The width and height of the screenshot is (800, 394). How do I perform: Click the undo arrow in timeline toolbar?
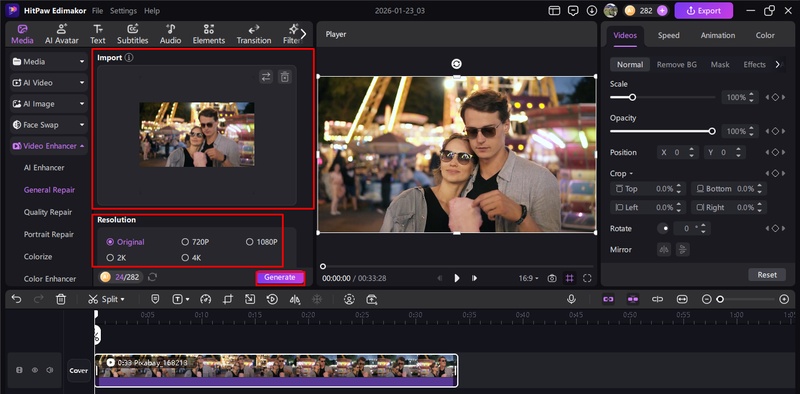[x=16, y=299]
